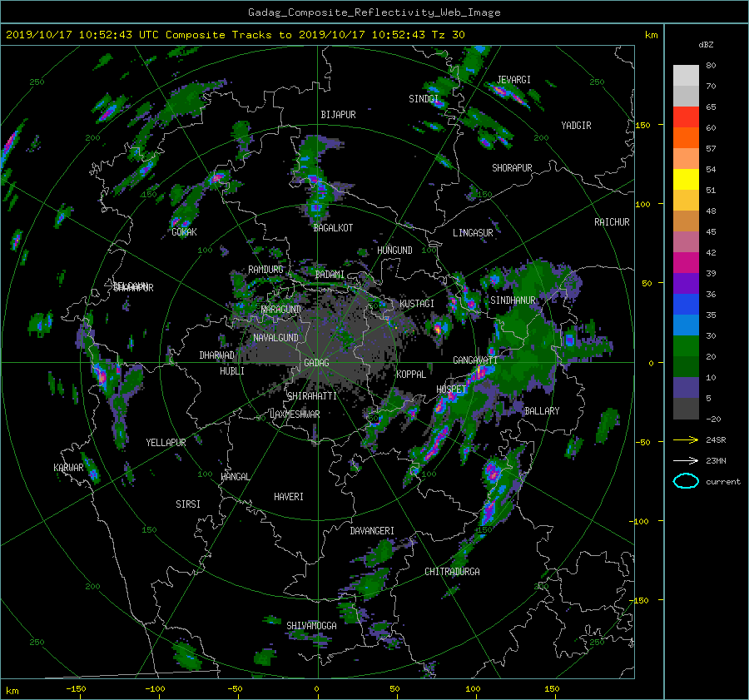
Task: Click the dBZ legend heading
Action: (706, 45)
